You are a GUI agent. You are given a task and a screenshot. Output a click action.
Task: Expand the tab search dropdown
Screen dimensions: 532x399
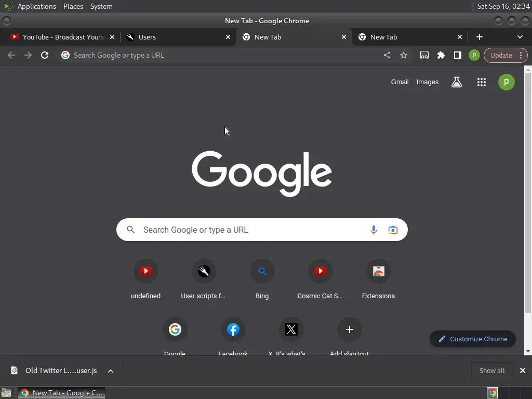pos(520,37)
